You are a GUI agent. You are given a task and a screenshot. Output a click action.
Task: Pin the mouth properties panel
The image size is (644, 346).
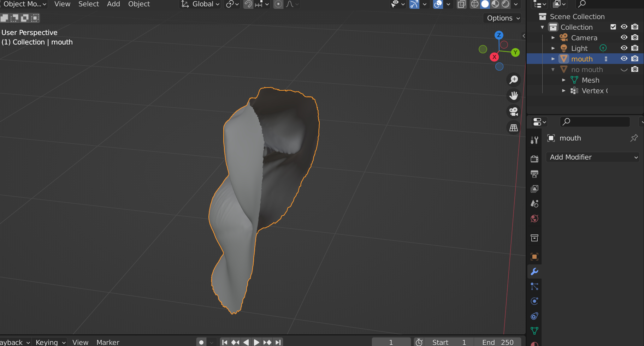click(x=634, y=138)
